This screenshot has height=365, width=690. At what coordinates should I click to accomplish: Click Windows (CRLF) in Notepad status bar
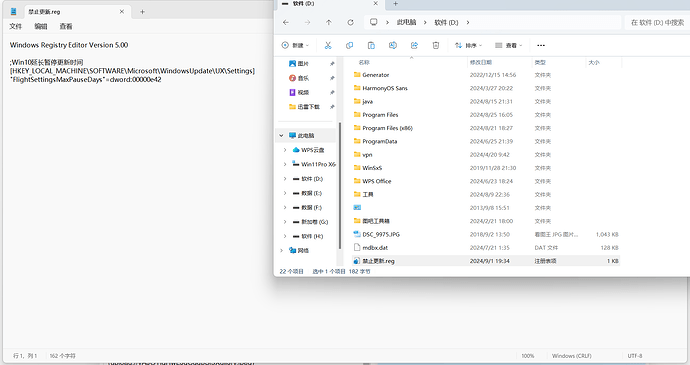point(572,356)
